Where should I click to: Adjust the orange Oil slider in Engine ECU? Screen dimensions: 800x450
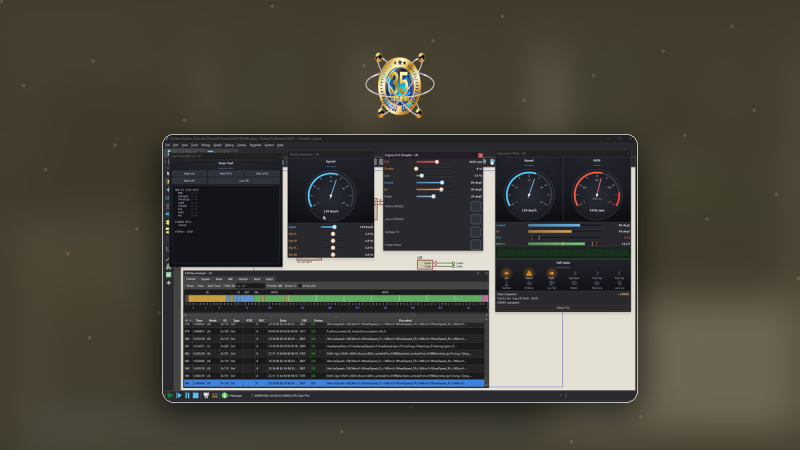[x=441, y=189]
